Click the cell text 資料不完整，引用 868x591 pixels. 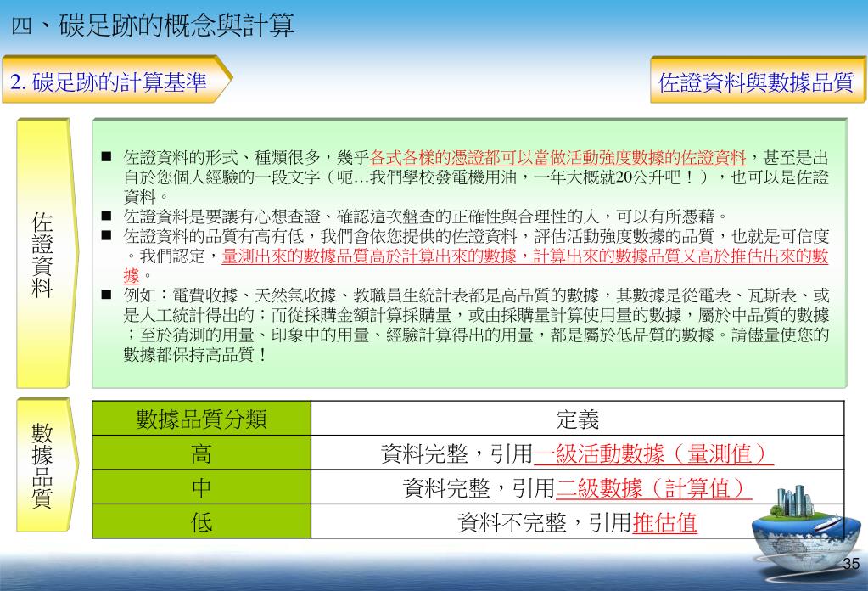545,522
